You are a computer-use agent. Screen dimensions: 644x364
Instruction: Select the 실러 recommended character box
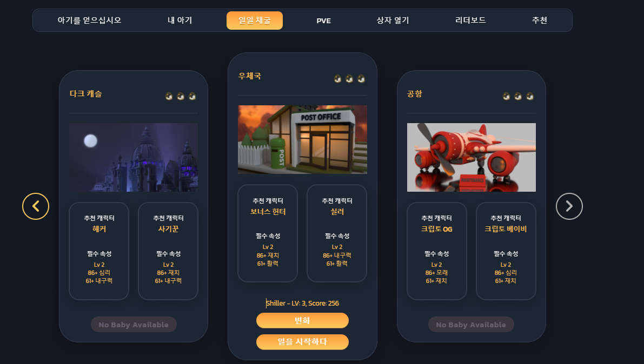[x=337, y=233]
